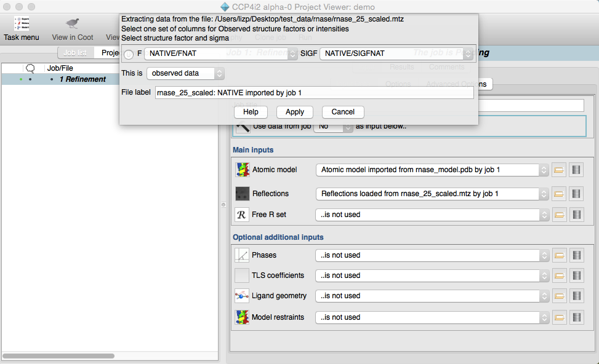Viewport: 599px width, 364px height.
Task: Click the Apply button
Action: [x=295, y=112]
